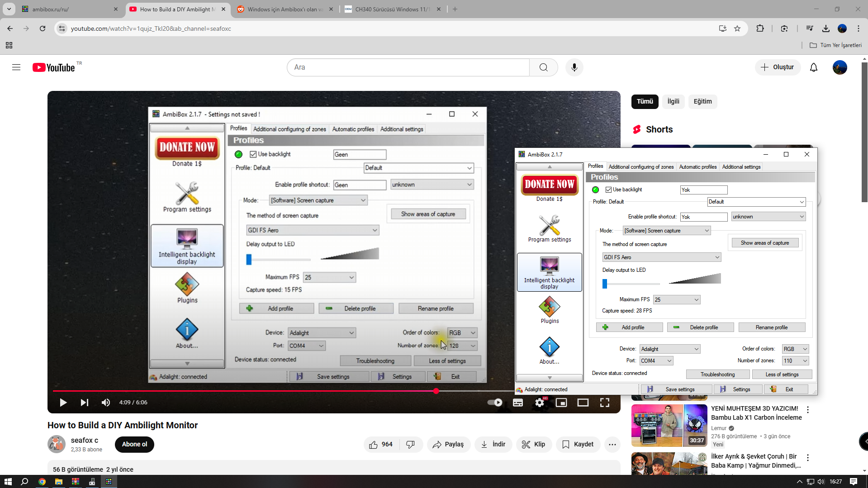Viewport: 868px width, 488px height.
Task: Switch to ambibox.ru/ru/ browser tab
Action: pyautogui.click(x=70, y=9)
